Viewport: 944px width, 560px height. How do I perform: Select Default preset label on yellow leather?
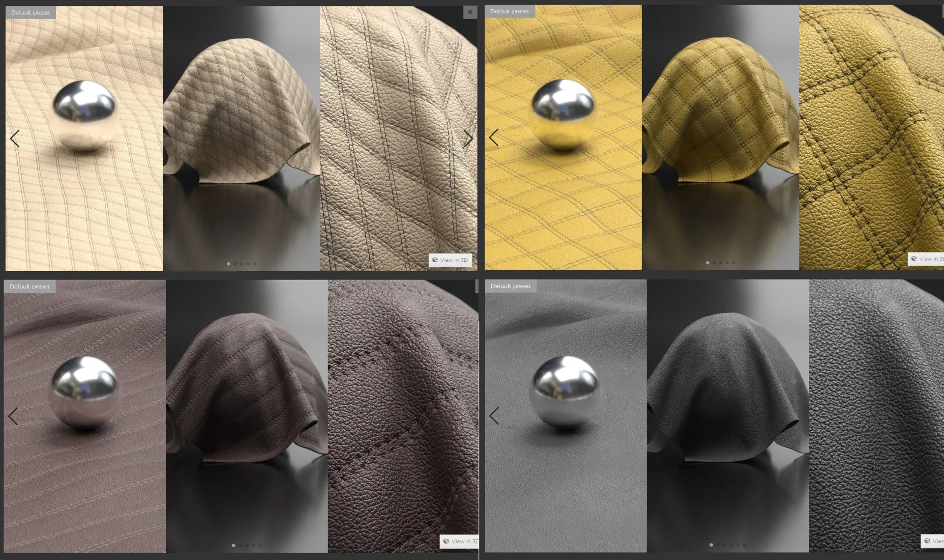(509, 11)
